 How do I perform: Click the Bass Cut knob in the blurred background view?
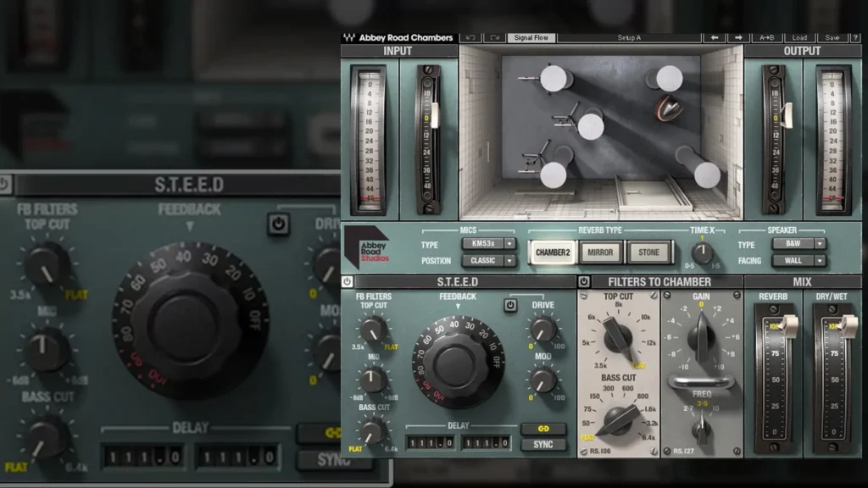click(46, 437)
